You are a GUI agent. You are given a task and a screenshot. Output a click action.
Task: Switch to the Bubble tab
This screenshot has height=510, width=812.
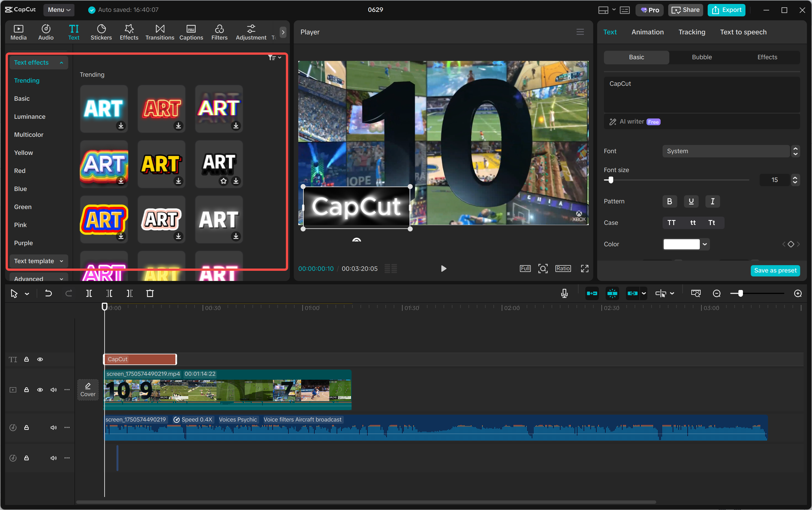pyautogui.click(x=701, y=57)
